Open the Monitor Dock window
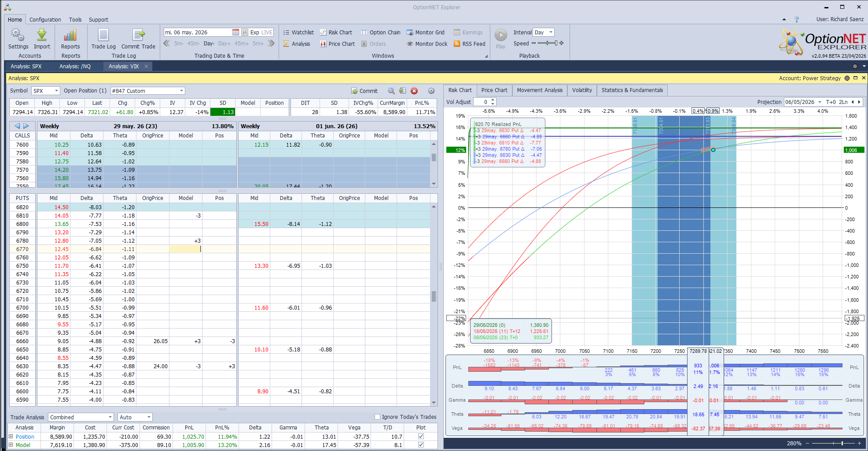The width and height of the screenshot is (868, 451). (427, 44)
